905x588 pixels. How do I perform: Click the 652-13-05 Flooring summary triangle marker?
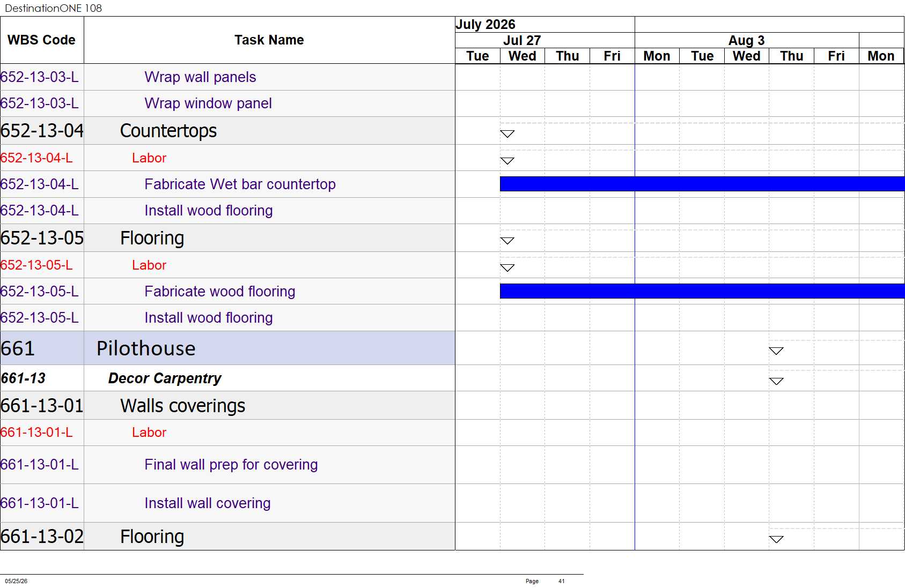(507, 240)
